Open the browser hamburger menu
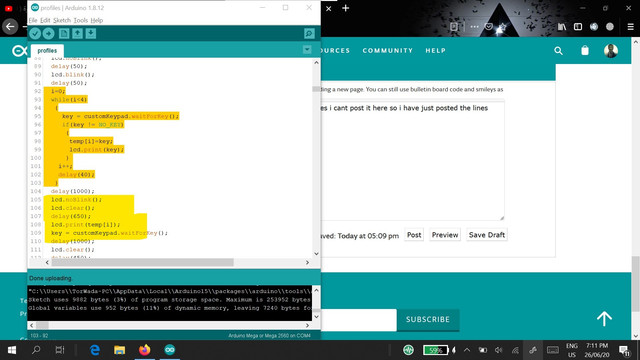 point(630,27)
